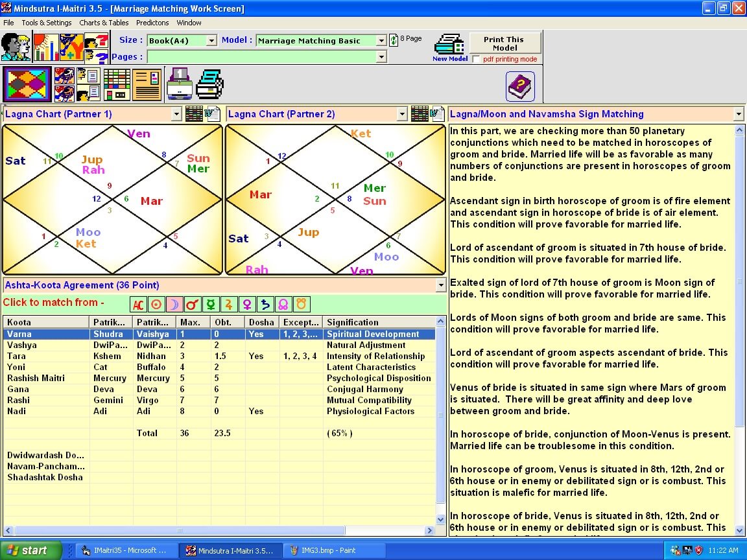Image resolution: width=747 pixels, height=560 pixels.
Task: Open the Charts & Tables menu
Action: [104, 23]
